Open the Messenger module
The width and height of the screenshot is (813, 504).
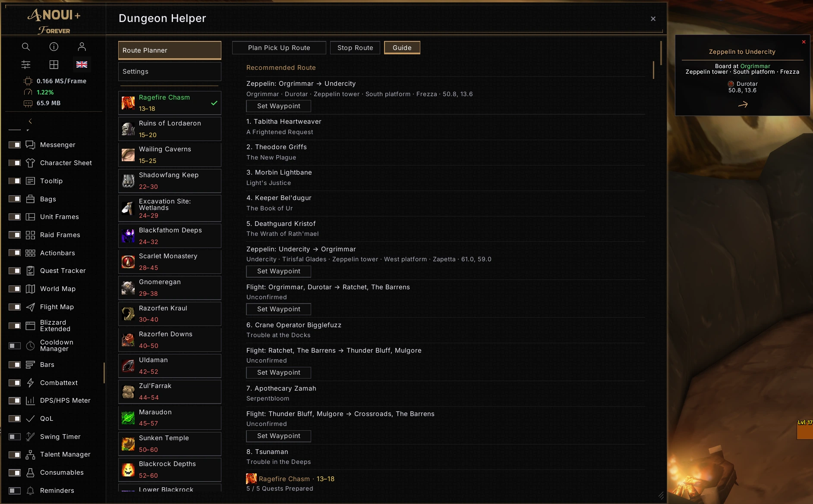click(x=58, y=145)
